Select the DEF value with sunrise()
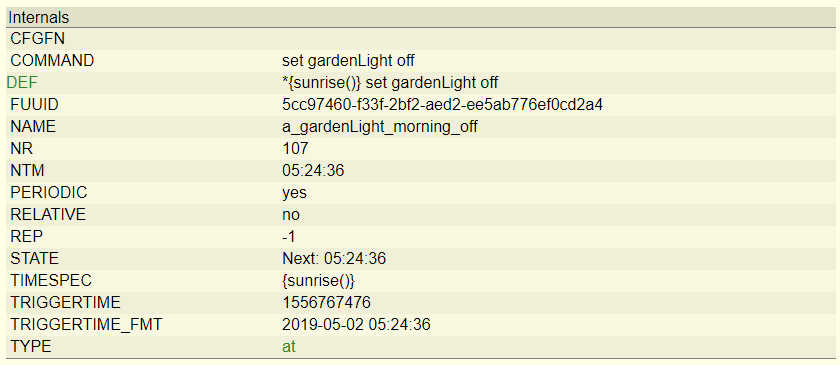The image size is (840, 365). (x=390, y=83)
